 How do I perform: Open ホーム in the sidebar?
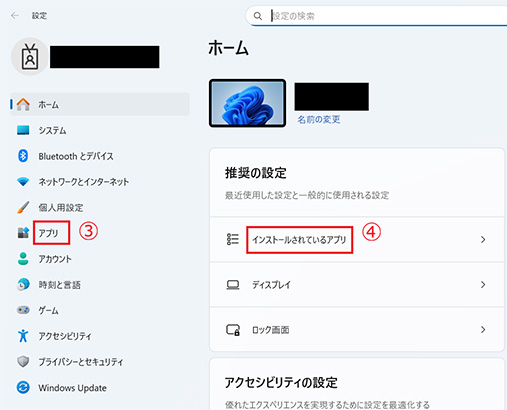pos(100,104)
